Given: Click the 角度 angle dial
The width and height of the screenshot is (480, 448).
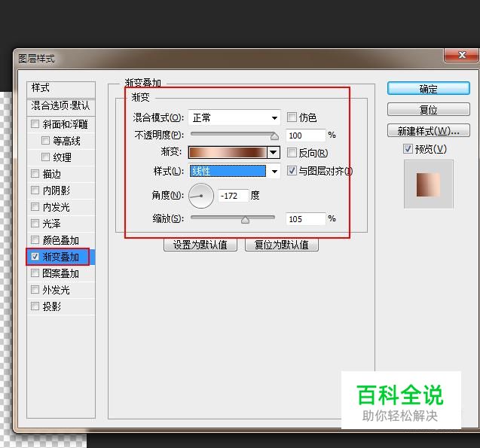Looking at the screenshot, I should 201,196.
